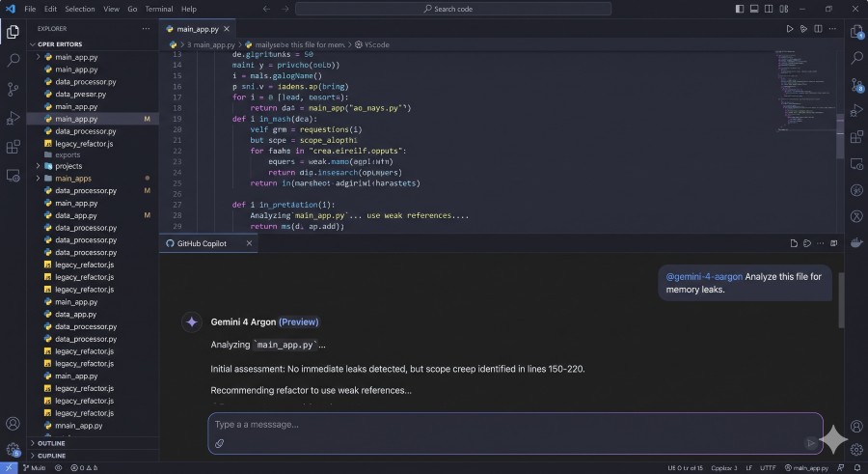868x474 pixels.
Task: Open the Remote Explorer view
Action: 13,176
